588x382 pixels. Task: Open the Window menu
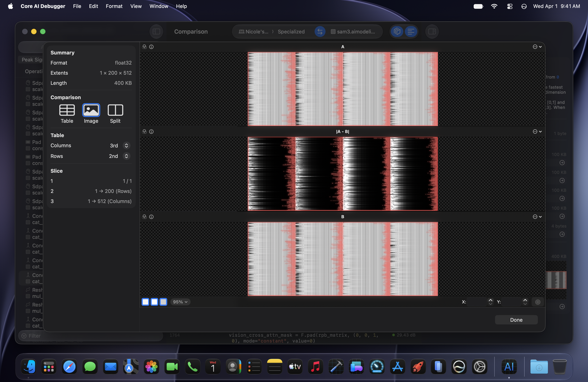[159, 6]
